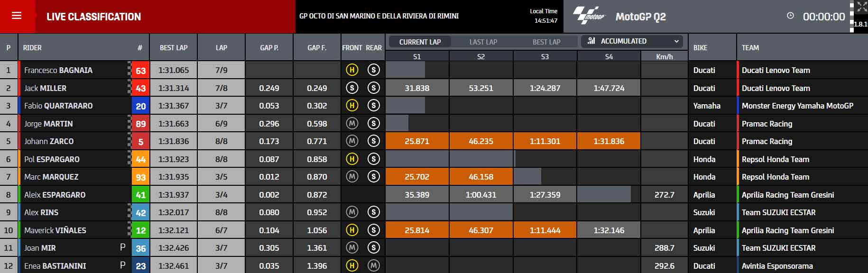Click Bastianini's M rear tyre icon
Viewport: 868px width, 273px height.
(374, 266)
